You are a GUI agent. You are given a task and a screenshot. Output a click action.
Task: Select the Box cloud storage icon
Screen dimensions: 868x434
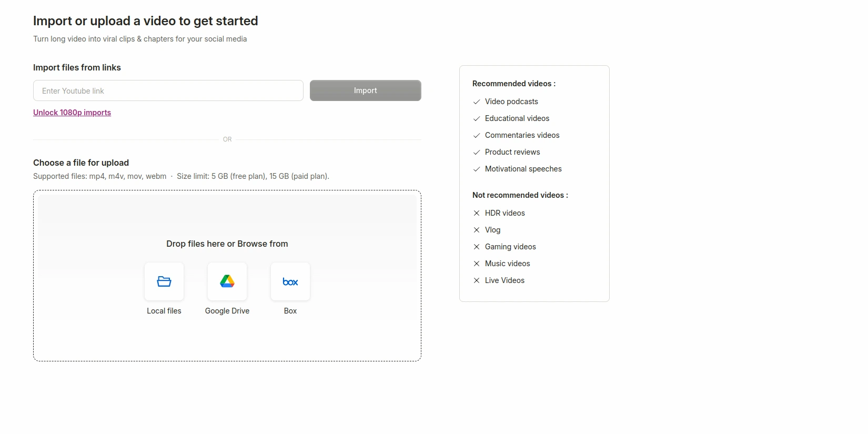pos(290,282)
